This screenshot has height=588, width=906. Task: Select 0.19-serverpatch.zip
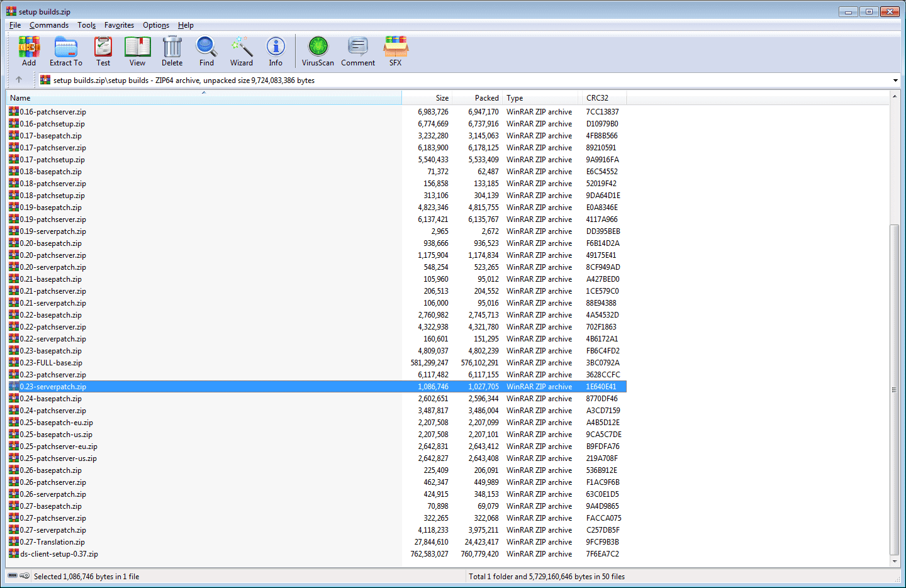53,231
